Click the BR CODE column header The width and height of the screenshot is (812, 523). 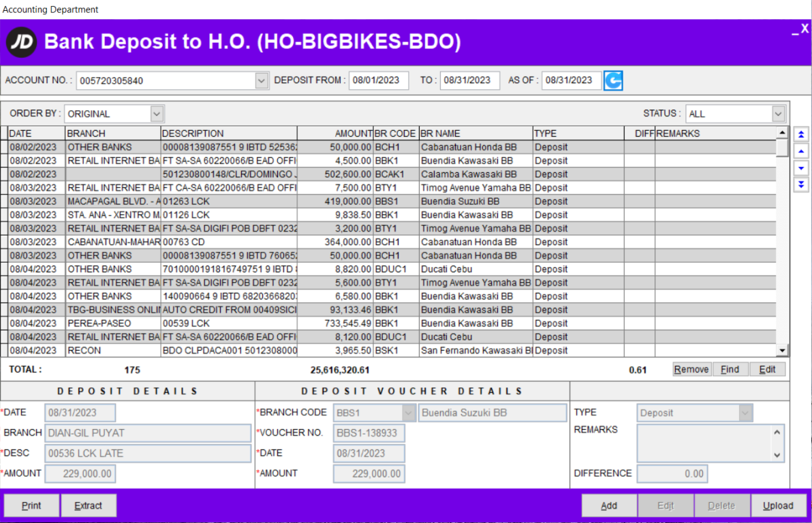(x=396, y=133)
